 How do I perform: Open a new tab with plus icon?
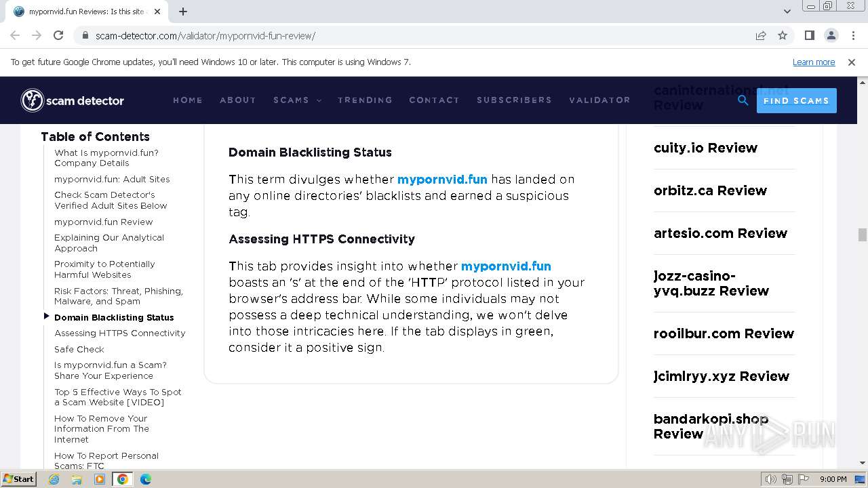coord(183,12)
